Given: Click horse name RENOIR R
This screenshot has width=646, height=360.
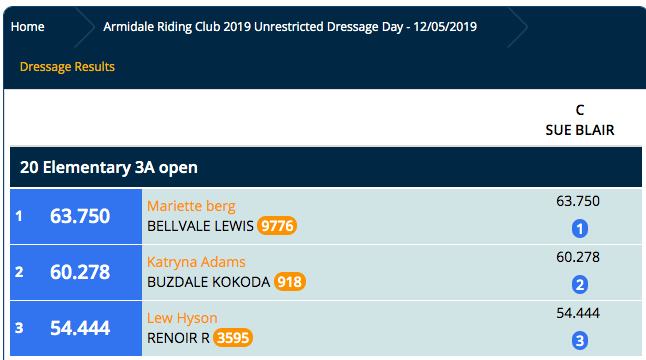Looking at the screenshot, I should pyautogui.click(x=178, y=338).
